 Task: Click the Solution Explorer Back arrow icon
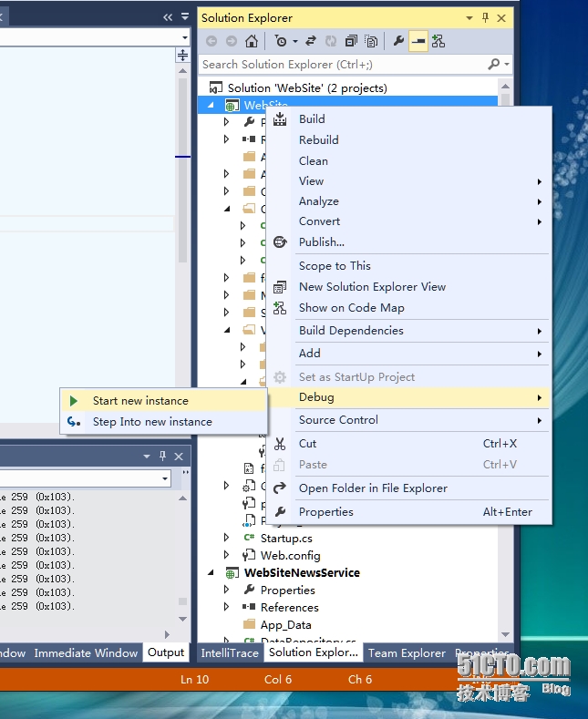[x=211, y=41]
